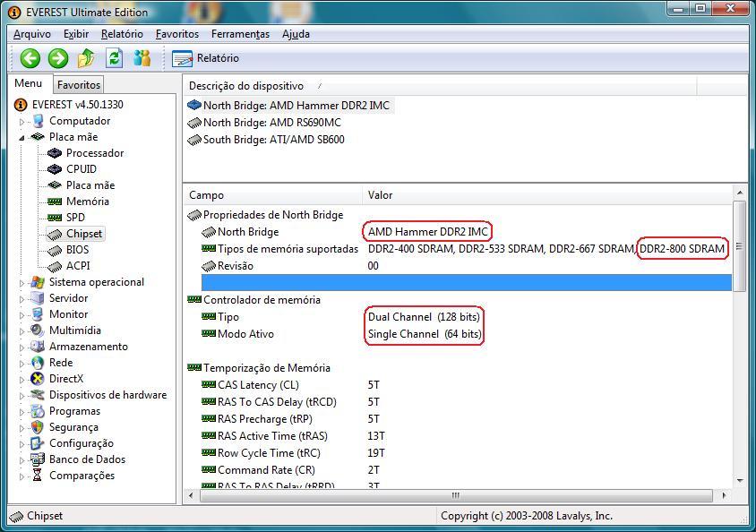Click the horizontal scrollbar right arrow
The height and width of the screenshot is (532, 756).
pos(724,495)
